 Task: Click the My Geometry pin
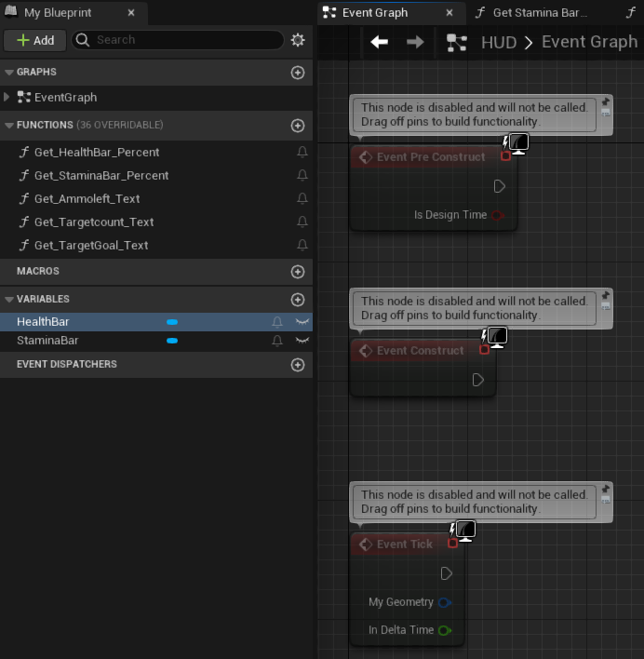point(445,602)
